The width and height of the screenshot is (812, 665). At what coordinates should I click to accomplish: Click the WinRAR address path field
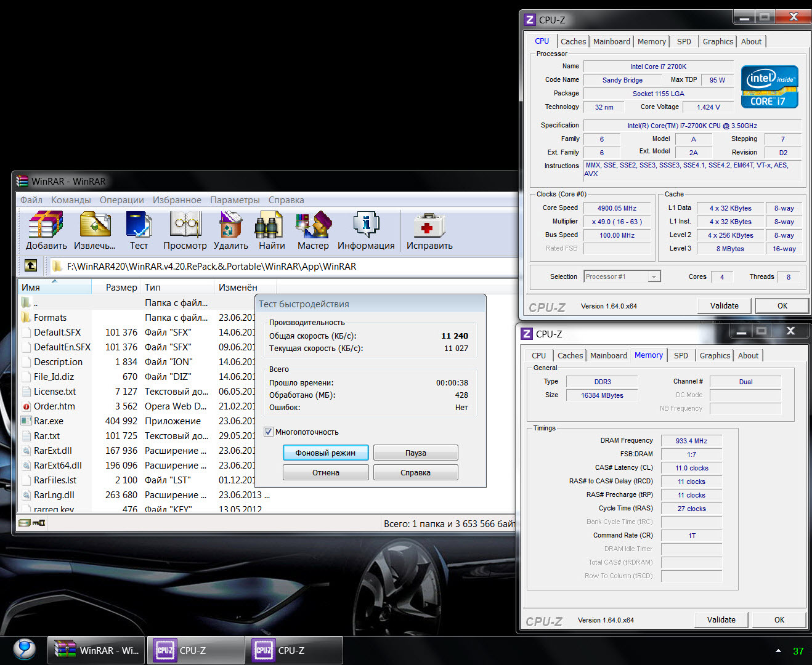coord(283,266)
